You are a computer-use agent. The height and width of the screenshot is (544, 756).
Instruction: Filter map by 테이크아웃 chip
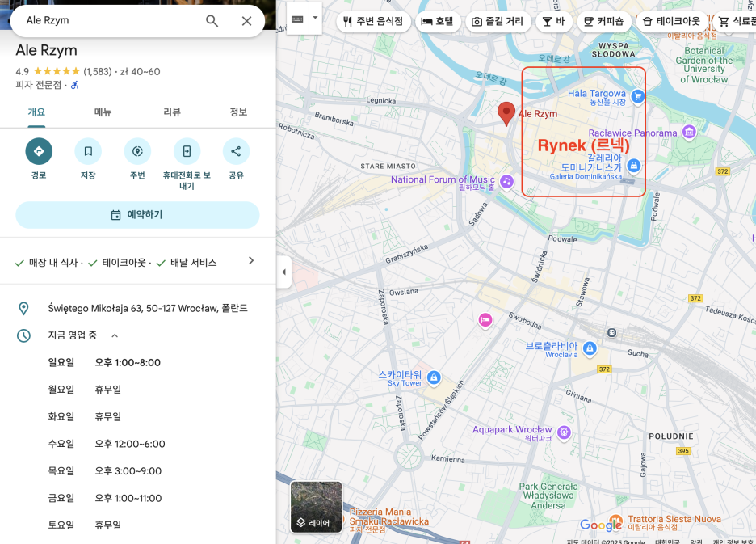tap(672, 21)
